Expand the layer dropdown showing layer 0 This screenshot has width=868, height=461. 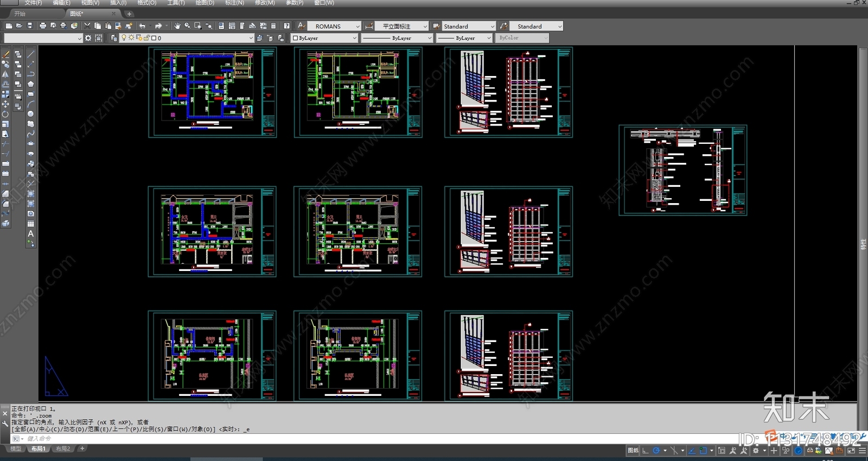click(187, 38)
